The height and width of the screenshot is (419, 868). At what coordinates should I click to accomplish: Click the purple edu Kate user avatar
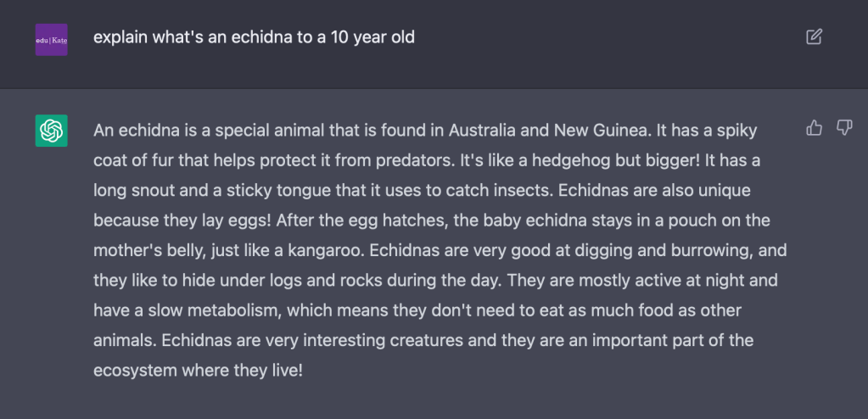pos(51,40)
